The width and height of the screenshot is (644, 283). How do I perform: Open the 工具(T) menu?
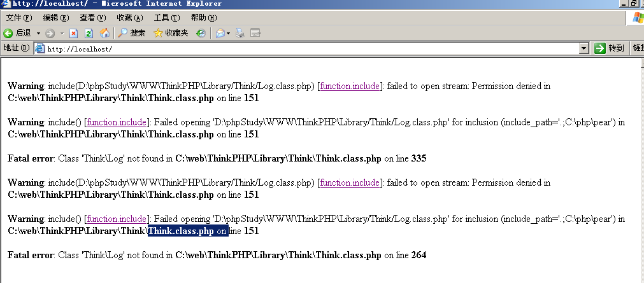coord(167,18)
